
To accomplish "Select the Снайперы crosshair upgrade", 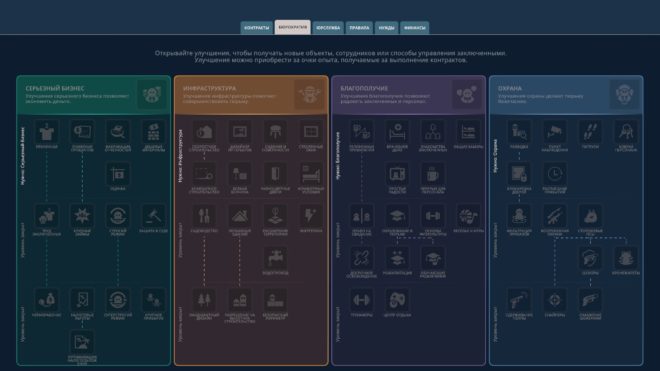I will [554, 300].
